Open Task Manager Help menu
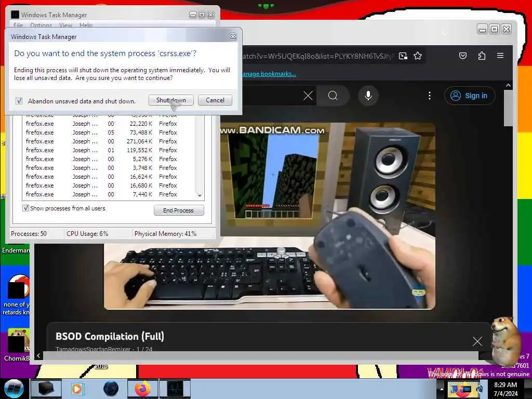 pos(86,25)
